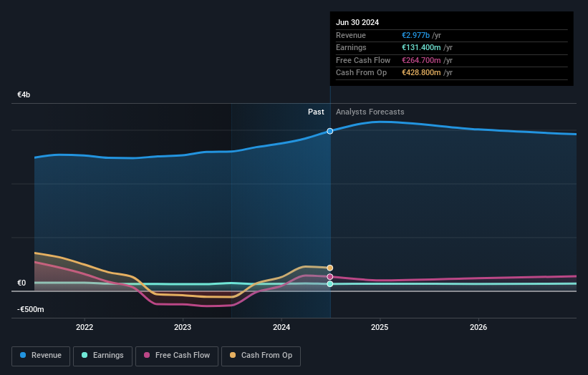The image size is (588, 375).
Task: Click the pink Free Cash Flow data point marker
Action: pos(330,277)
